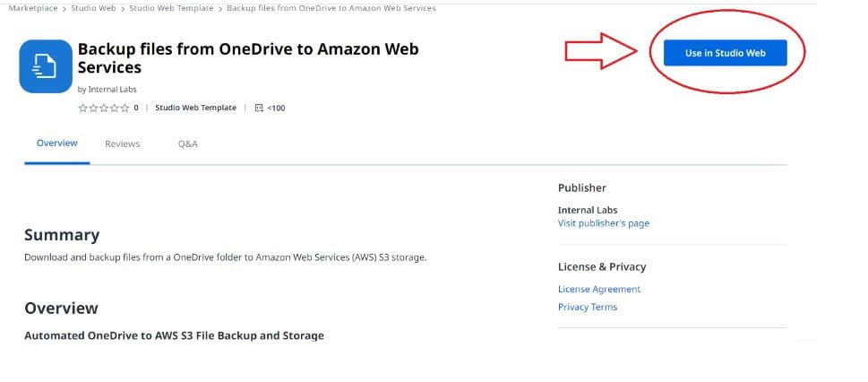Image resolution: width=868 pixels, height=382 pixels.
Task: Open the Q&A tab
Action: click(187, 144)
